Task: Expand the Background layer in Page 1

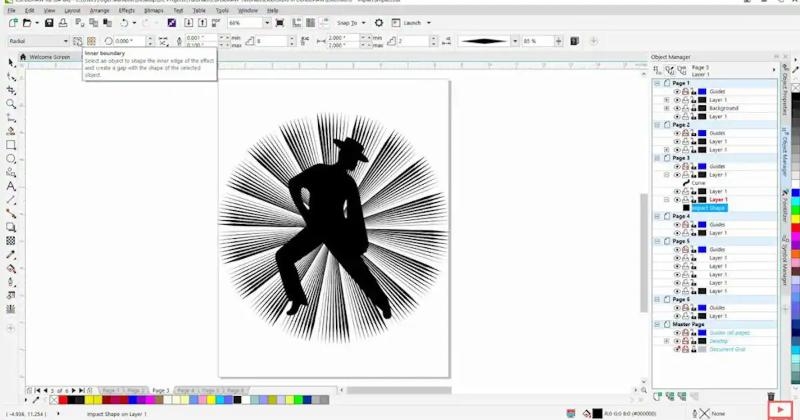Action: click(x=666, y=108)
